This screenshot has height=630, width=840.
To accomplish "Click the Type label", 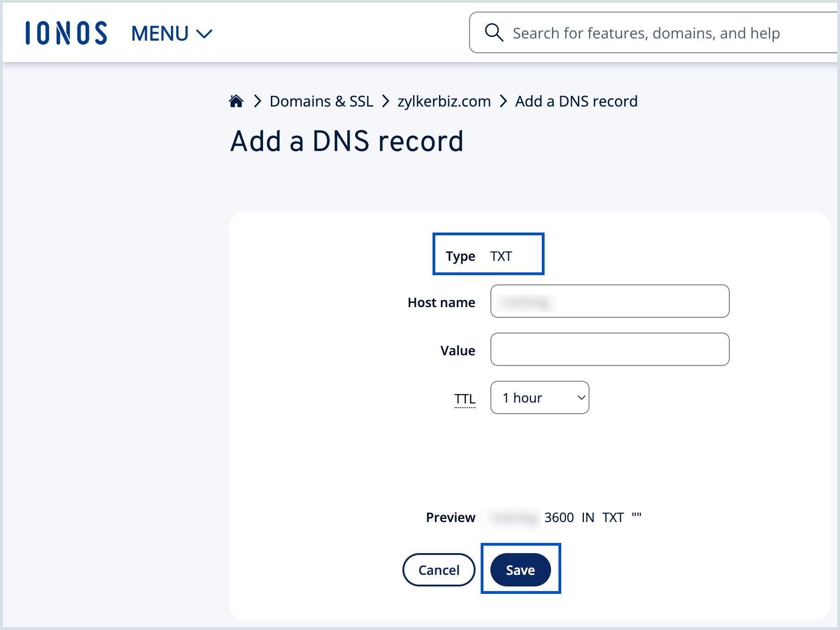I will [460, 256].
